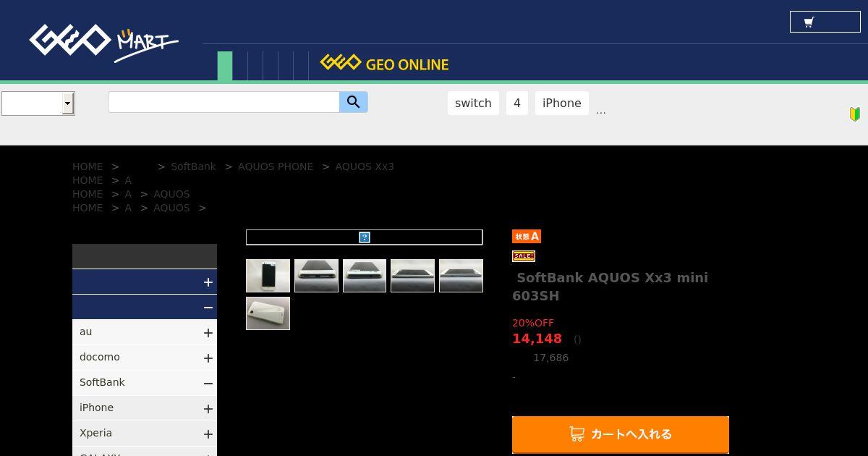868x456 pixels.
Task: Click the product title SoftBank AQUOS Xx3 mini
Action: click(x=612, y=287)
